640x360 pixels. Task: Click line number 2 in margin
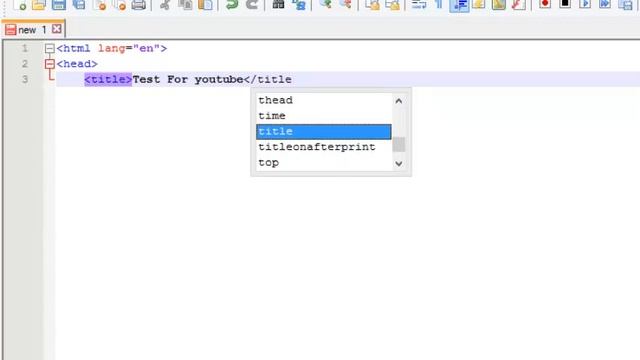click(x=25, y=64)
